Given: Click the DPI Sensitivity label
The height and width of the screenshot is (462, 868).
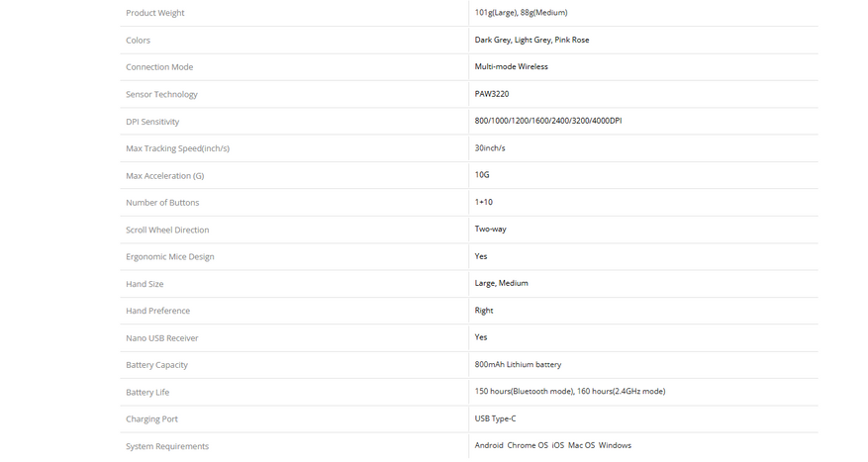Looking at the screenshot, I should [152, 122].
